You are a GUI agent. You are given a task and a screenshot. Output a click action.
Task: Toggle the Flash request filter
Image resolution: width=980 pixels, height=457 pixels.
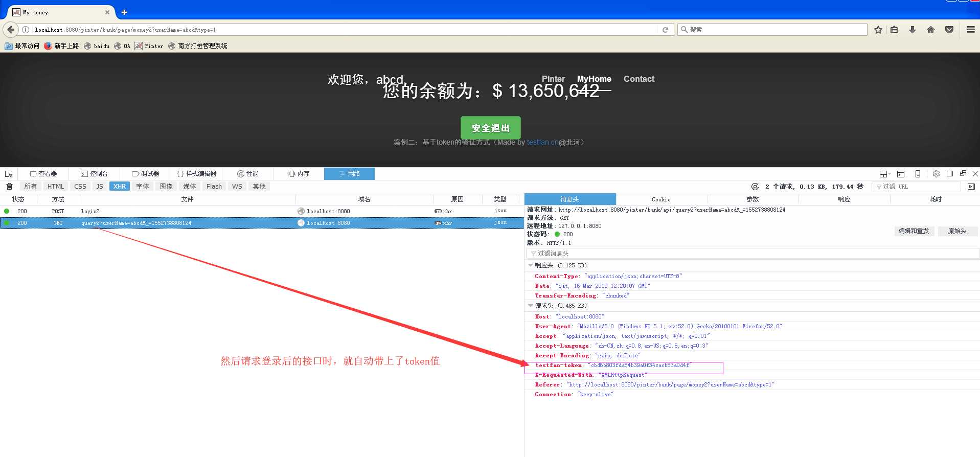(214, 187)
